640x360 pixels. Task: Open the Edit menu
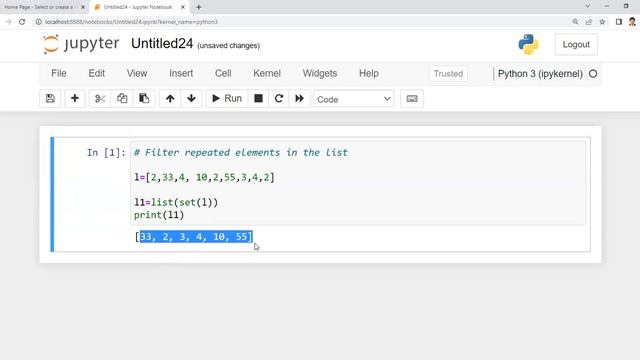pyautogui.click(x=96, y=73)
